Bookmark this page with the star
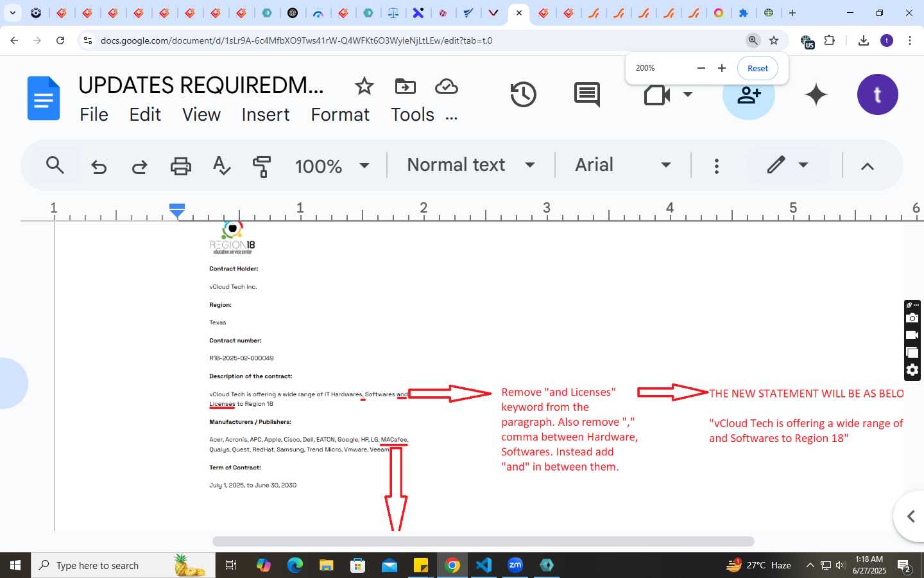The height and width of the screenshot is (578, 924). (774, 40)
